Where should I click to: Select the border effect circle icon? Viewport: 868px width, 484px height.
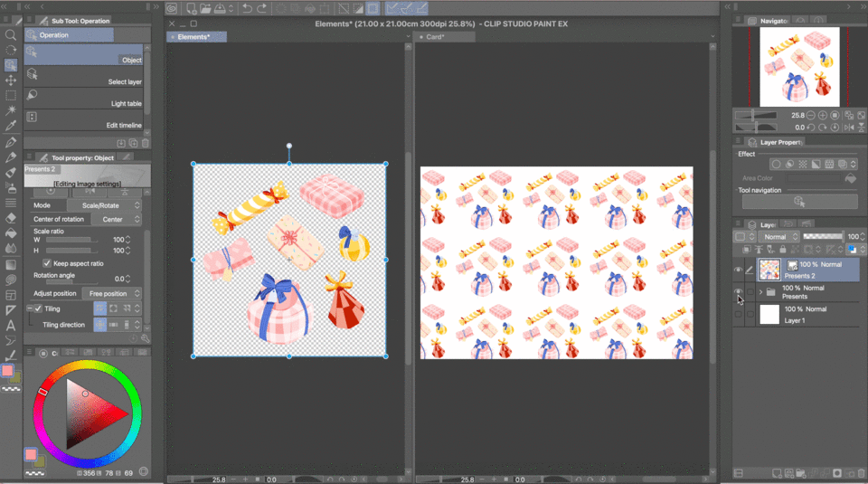[776, 164]
